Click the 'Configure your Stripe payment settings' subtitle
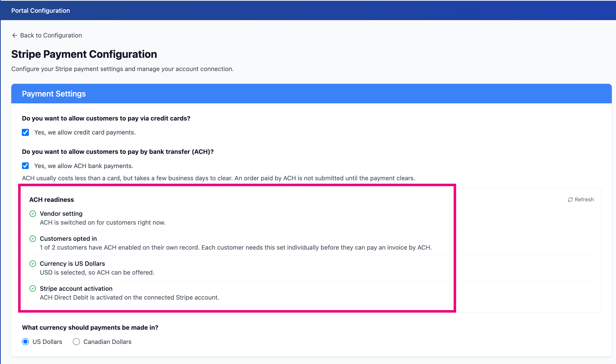Image resolution: width=616 pixels, height=364 pixels. [123, 69]
